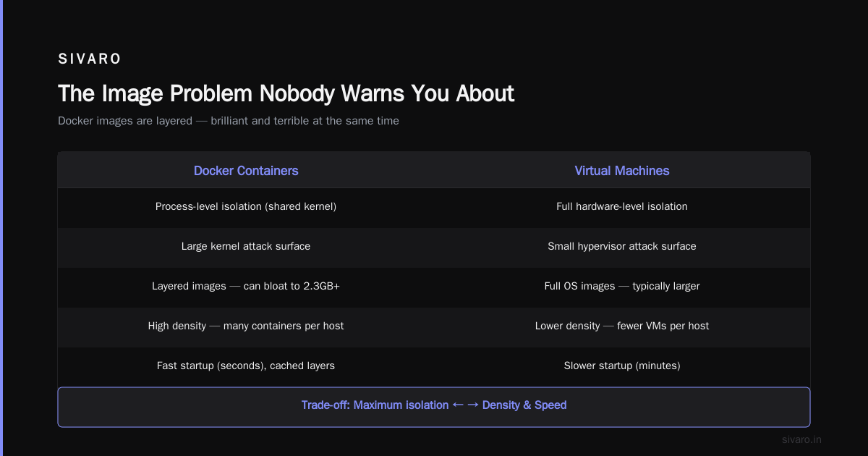
Task: Select 'High density — many containers per host'
Action: [x=246, y=326]
